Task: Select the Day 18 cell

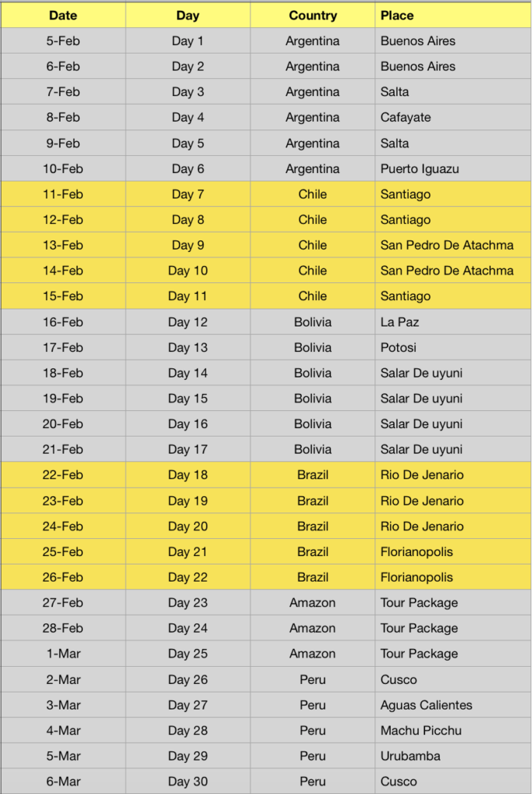Action: point(188,475)
